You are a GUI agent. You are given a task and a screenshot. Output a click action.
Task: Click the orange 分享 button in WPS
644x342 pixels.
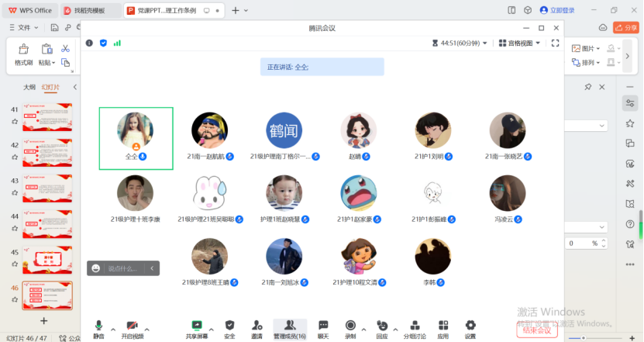625,28
